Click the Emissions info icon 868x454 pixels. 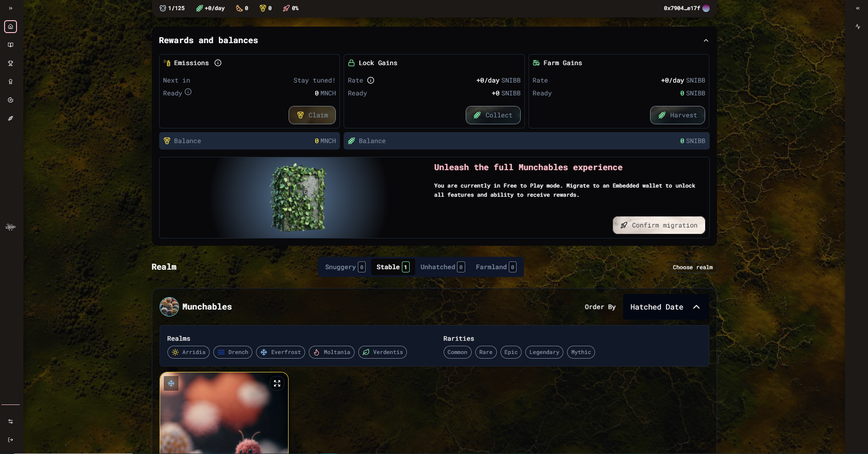[x=218, y=63]
